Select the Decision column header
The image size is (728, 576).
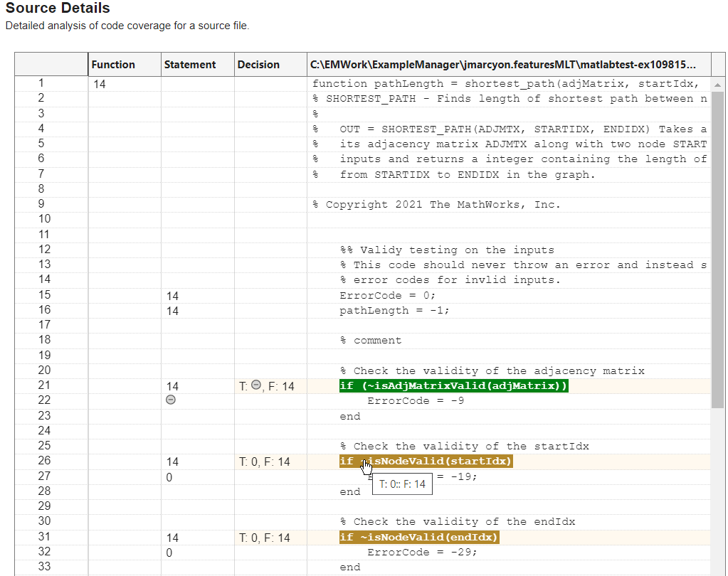[258, 65]
